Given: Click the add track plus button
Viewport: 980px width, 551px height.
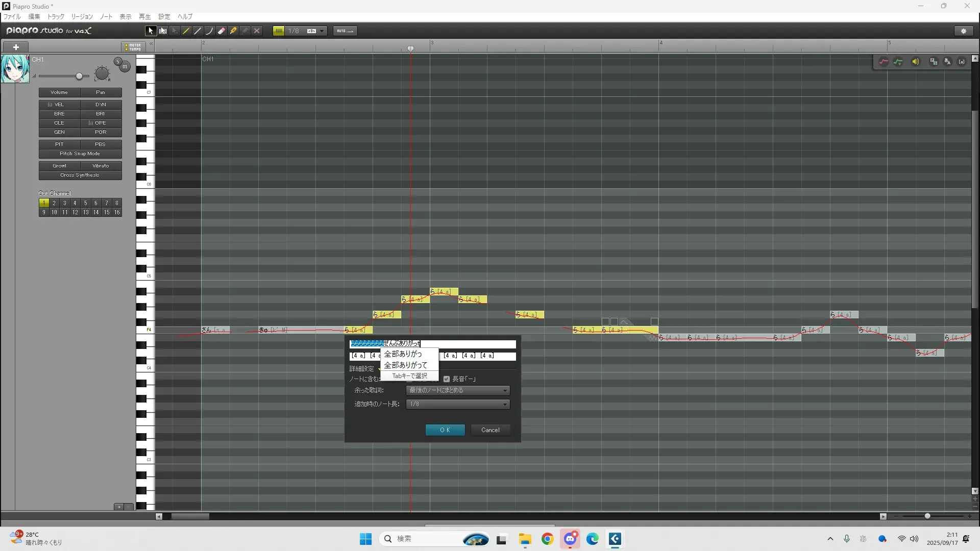Looking at the screenshot, I should click(x=16, y=47).
